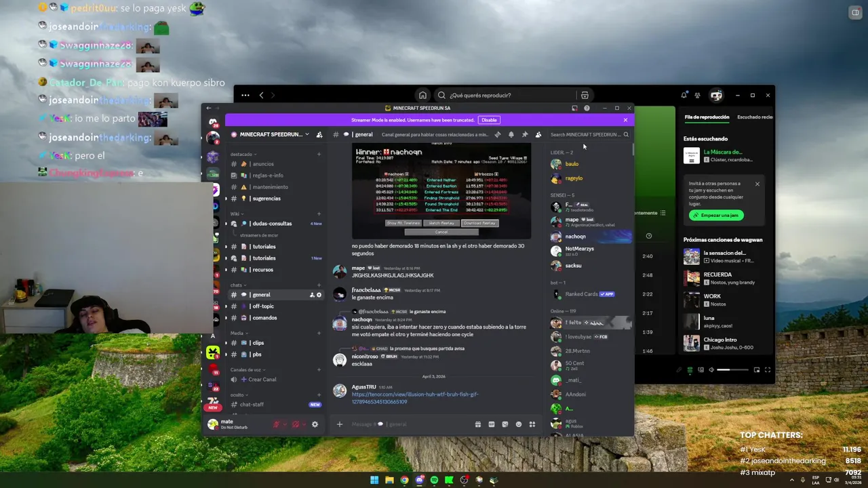Open chat-staff channel

coord(275,405)
